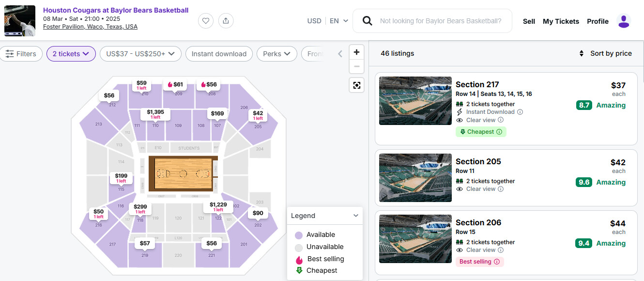Select the $299 marker on section 118

140,209
